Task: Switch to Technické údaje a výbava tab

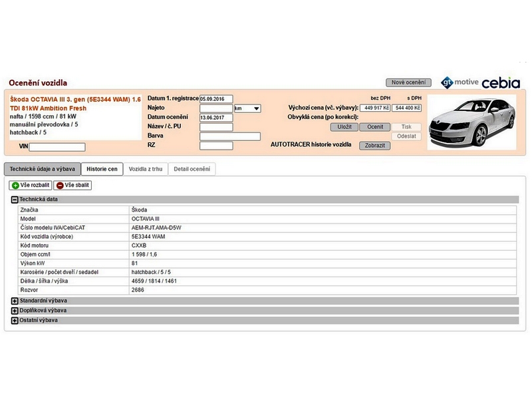Action: click(x=43, y=169)
